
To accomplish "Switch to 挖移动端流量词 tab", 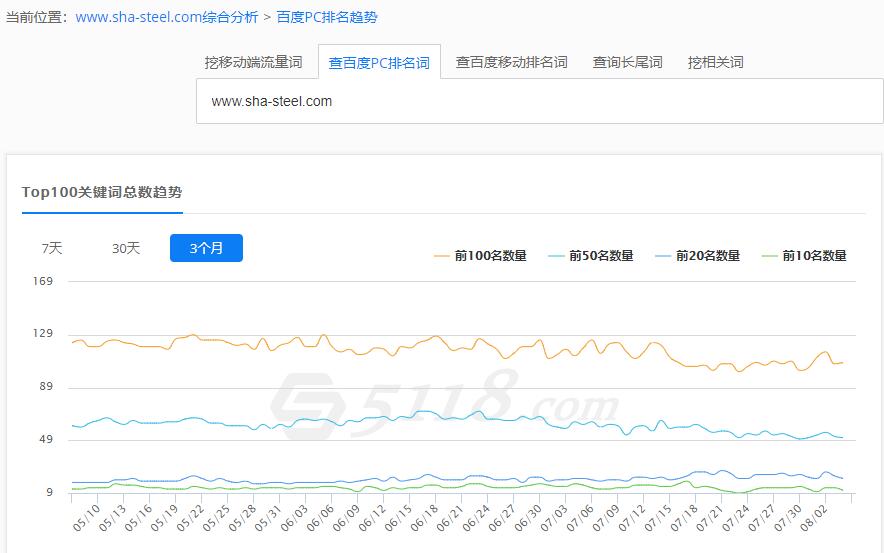I will pos(253,62).
